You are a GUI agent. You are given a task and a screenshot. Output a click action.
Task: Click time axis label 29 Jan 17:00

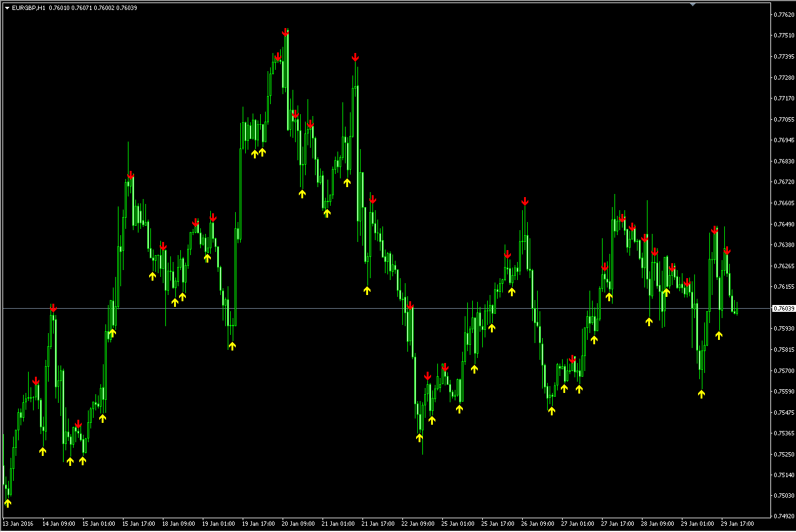[x=737, y=524]
